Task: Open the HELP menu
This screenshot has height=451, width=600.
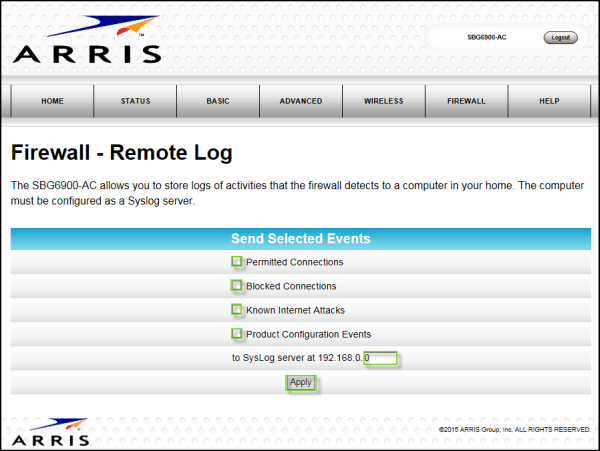Action: point(549,101)
